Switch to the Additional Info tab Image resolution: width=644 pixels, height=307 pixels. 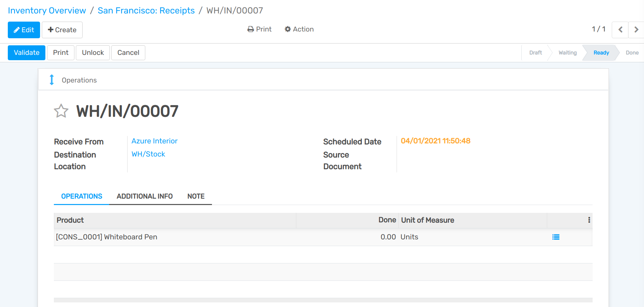pos(145,196)
